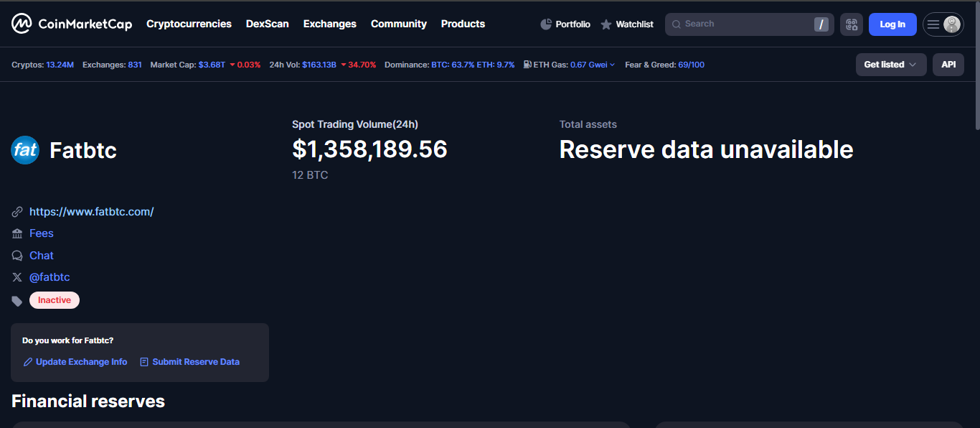Click the Watchlist star icon
Image resolution: width=980 pixels, height=428 pixels.
pos(606,24)
